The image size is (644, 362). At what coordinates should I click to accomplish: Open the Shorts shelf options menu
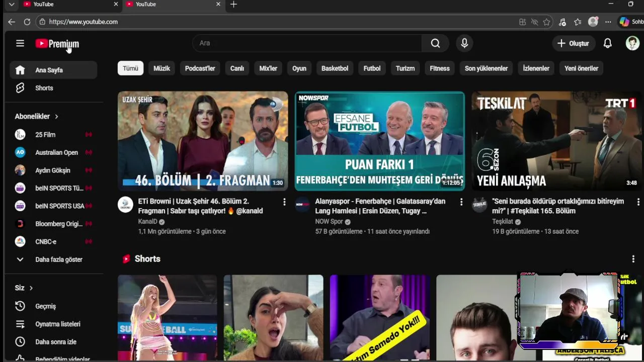(x=633, y=259)
